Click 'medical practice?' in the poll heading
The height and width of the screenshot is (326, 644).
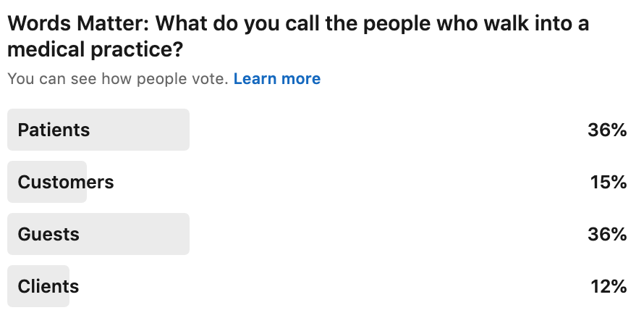tap(95, 50)
